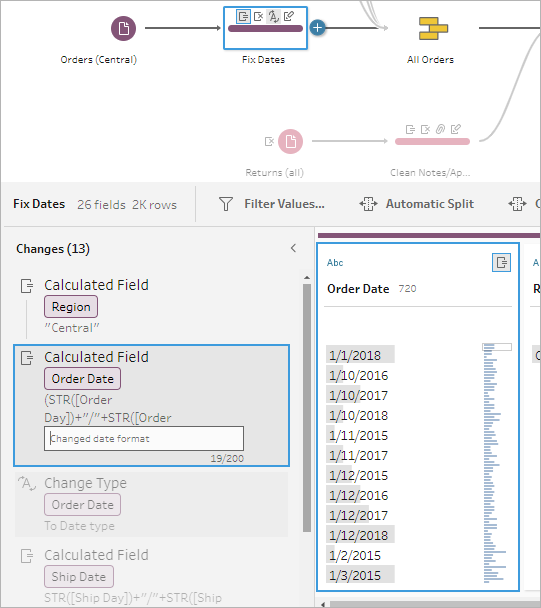The width and height of the screenshot is (541, 608).
Task: Select the All Orders union step
Action: tap(433, 28)
